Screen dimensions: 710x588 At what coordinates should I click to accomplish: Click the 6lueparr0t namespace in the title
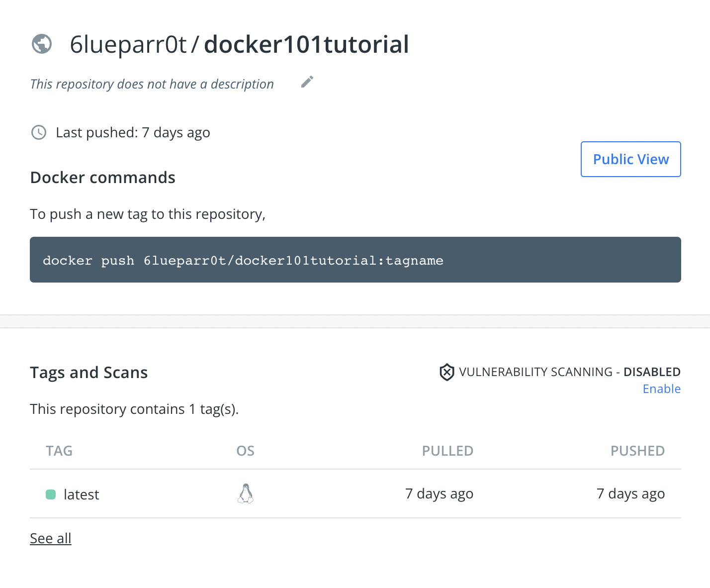coord(128,44)
